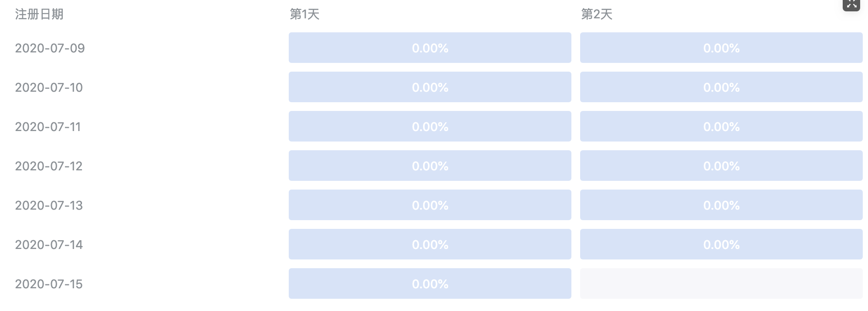This screenshot has height=311, width=868.
Task: Click the 注册日期 column header
Action: pyautogui.click(x=39, y=14)
